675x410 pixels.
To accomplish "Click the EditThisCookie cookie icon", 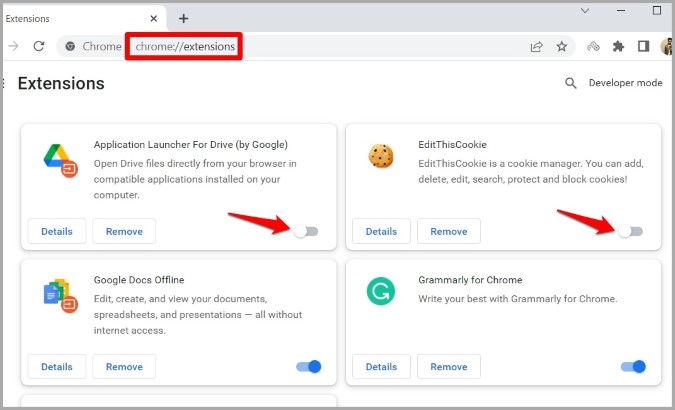I will click(381, 156).
